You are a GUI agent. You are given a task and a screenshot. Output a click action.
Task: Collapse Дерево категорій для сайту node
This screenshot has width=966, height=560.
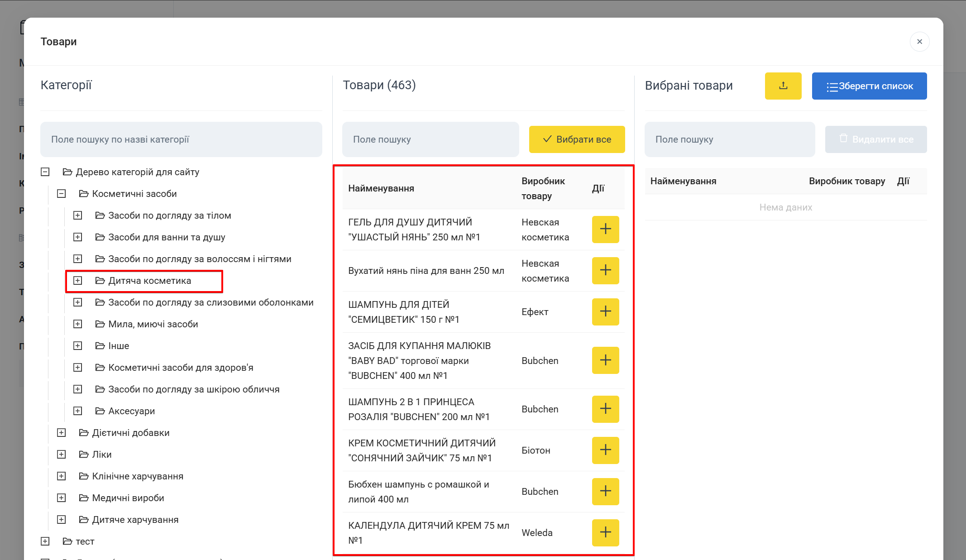[45, 172]
